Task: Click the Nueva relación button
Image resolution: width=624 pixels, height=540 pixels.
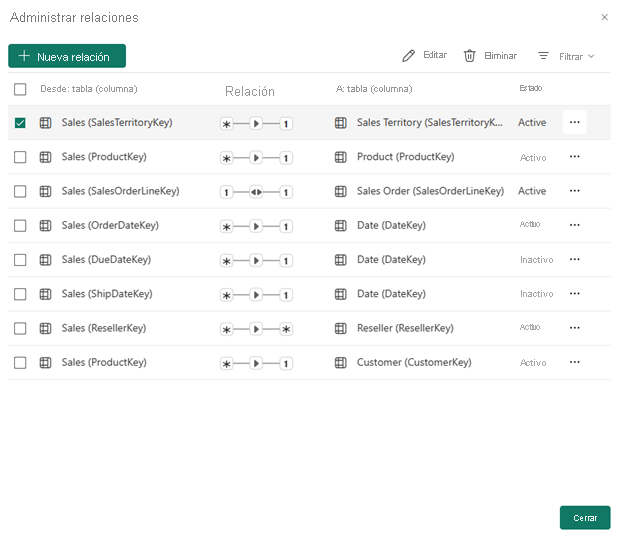Action: click(x=67, y=56)
